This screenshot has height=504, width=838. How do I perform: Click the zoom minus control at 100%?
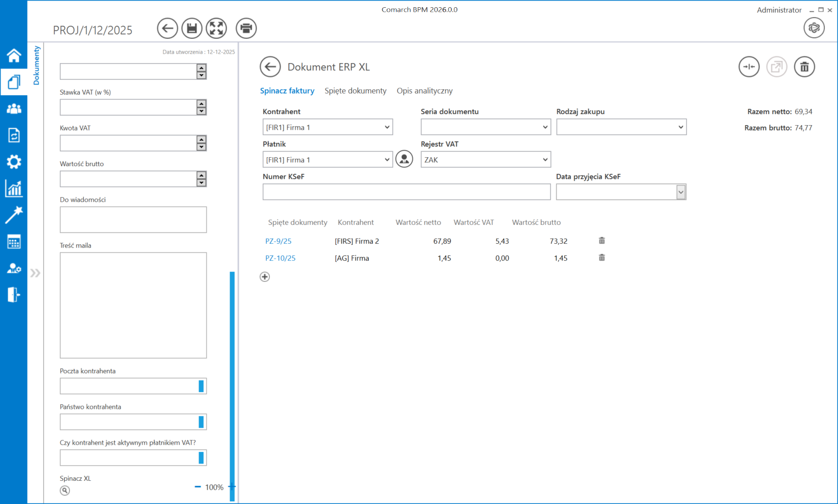click(x=198, y=487)
